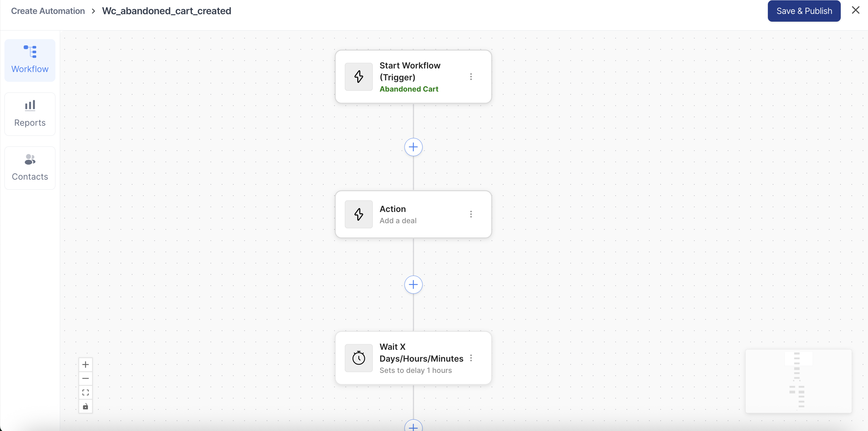Click Save & Publish
The width and height of the screenshot is (868, 431).
coord(804,10)
